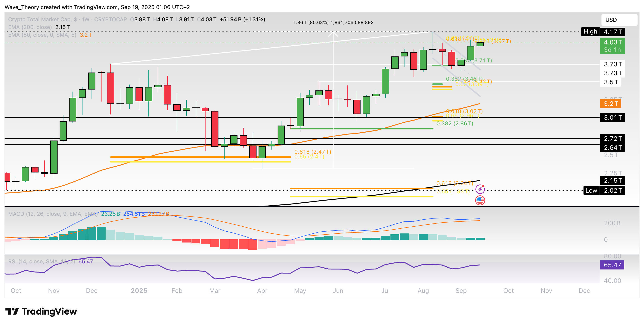Click the orange 0.618 (2.47 T) Fibonacci level label
This screenshot has width=644, height=325.
(312, 152)
